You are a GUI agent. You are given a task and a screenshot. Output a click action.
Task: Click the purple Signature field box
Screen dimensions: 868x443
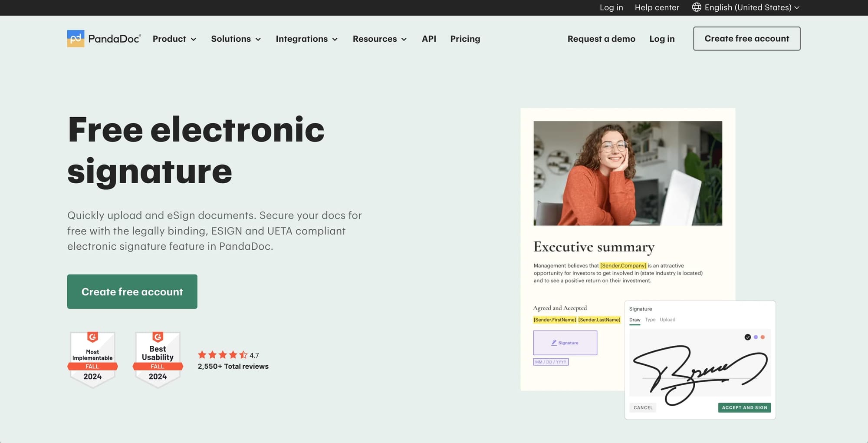pyautogui.click(x=565, y=343)
